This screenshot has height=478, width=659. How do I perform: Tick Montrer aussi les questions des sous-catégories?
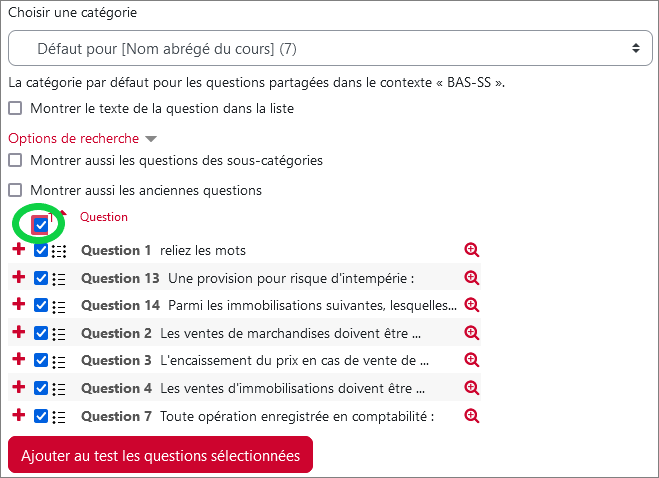click(x=16, y=160)
